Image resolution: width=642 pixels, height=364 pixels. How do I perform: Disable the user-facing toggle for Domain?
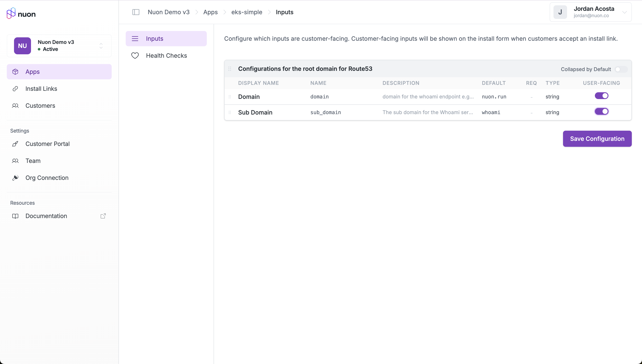[x=601, y=96]
